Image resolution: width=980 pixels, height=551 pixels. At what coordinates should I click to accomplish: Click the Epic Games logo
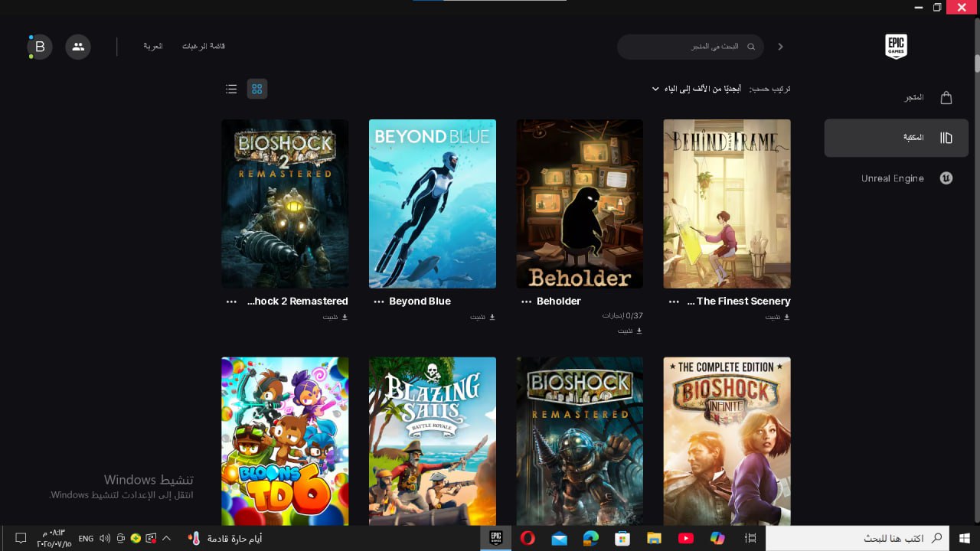tap(896, 47)
